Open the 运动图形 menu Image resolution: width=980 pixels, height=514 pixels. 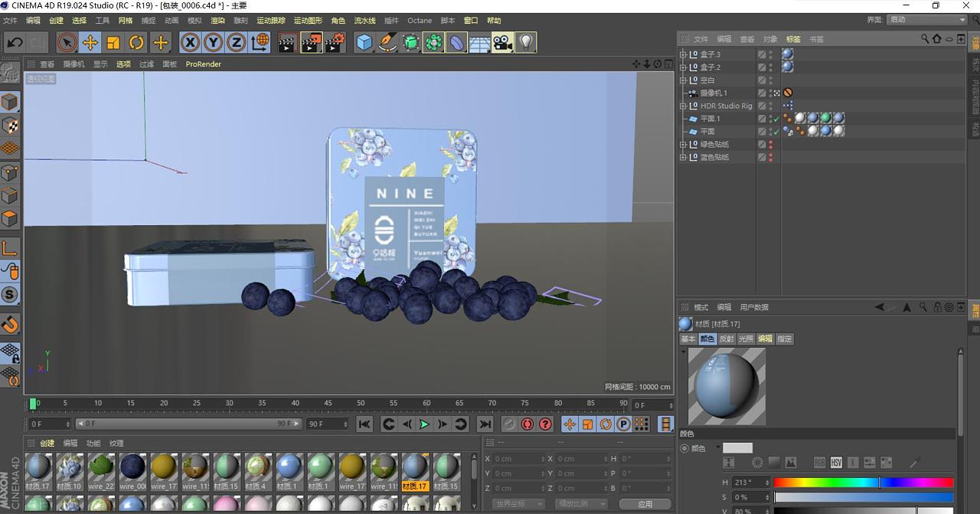click(308, 21)
